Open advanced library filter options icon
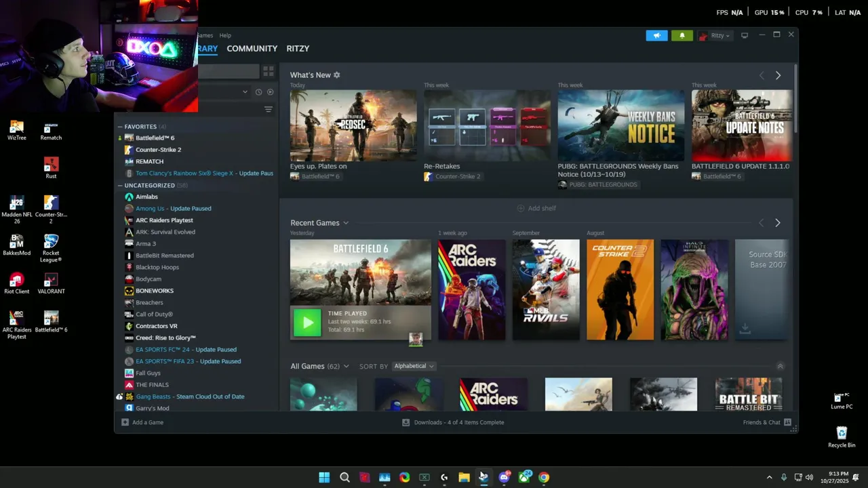Image resolution: width=868 pixels, height=488 pixels. coord(269,109)
